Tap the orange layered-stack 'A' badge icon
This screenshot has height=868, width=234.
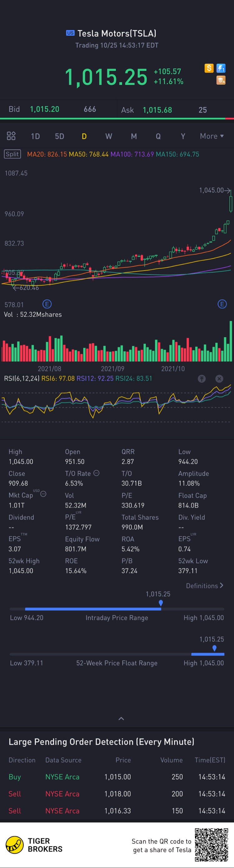[221, 80]
